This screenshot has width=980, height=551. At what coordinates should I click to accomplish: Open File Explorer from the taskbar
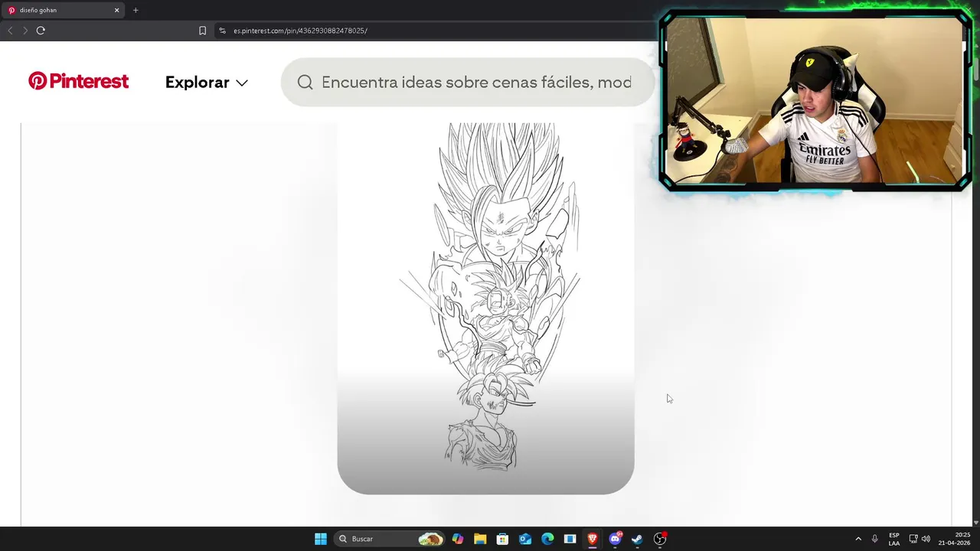click(480, 539)
